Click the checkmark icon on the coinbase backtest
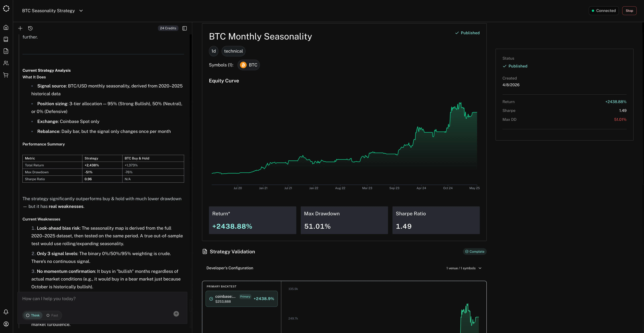This screenshot has height=333, width=644. (x=211, y=299)
